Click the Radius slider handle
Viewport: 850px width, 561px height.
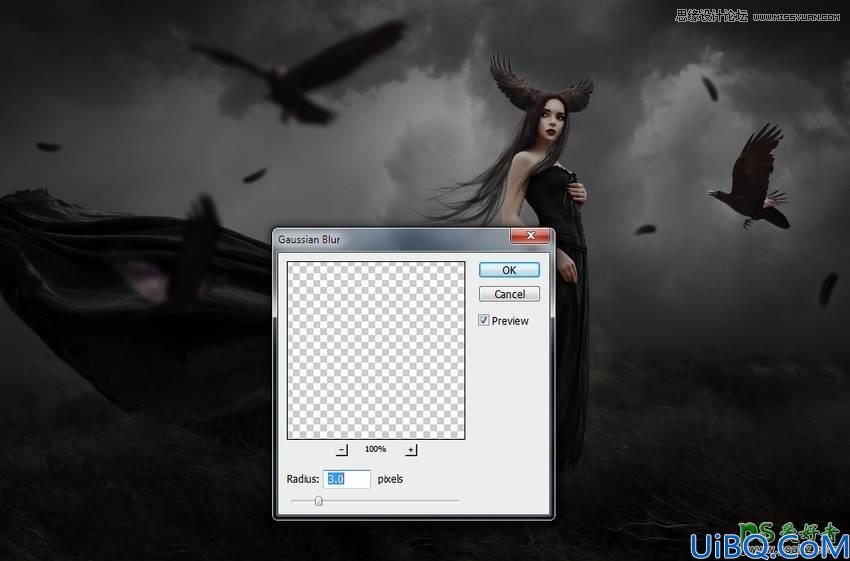319,501
